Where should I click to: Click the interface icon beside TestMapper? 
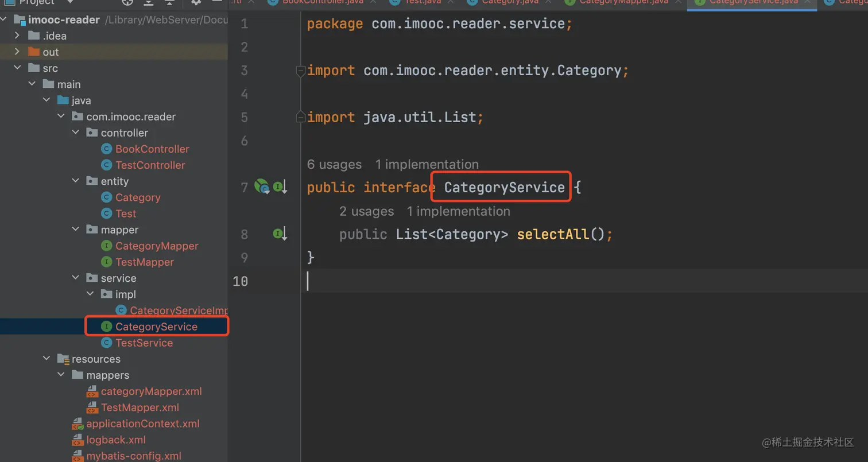(106, 262)
